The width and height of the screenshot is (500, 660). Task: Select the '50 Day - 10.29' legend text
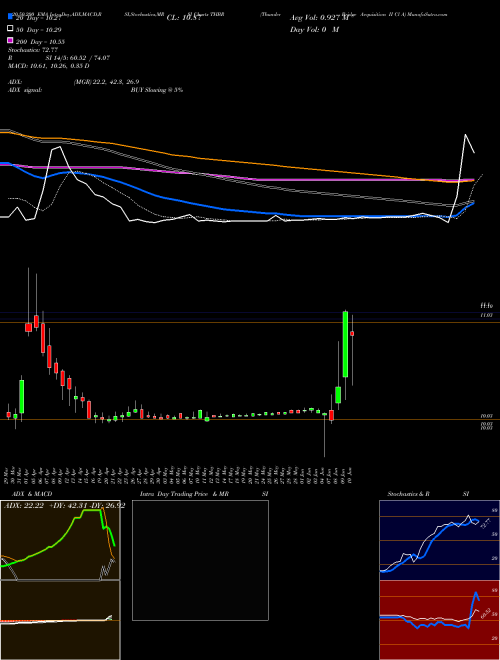click(x=38, y=30)
